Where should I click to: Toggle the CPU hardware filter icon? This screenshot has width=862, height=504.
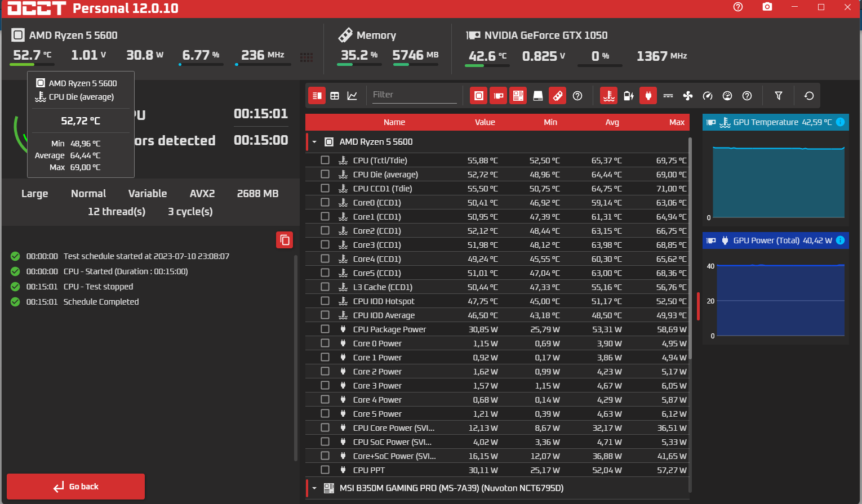479,96
